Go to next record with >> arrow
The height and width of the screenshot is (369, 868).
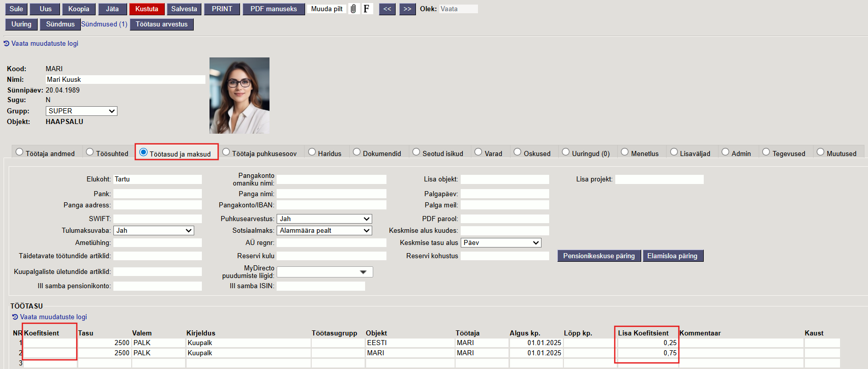pos(407,9)
